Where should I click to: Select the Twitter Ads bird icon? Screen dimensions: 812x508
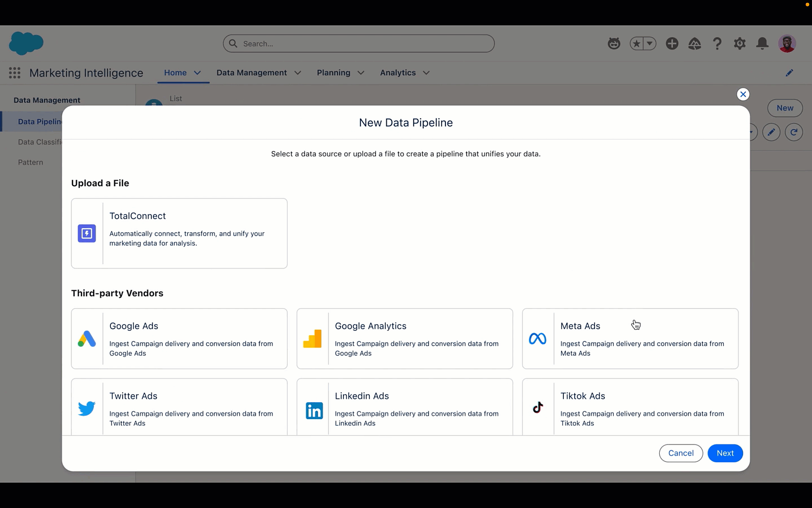(87, 408)
